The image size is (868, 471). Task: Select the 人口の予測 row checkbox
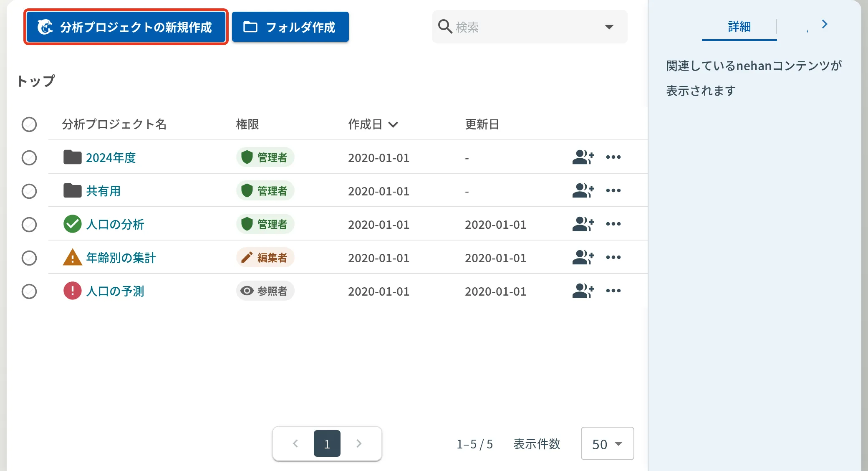pos(29,291)
